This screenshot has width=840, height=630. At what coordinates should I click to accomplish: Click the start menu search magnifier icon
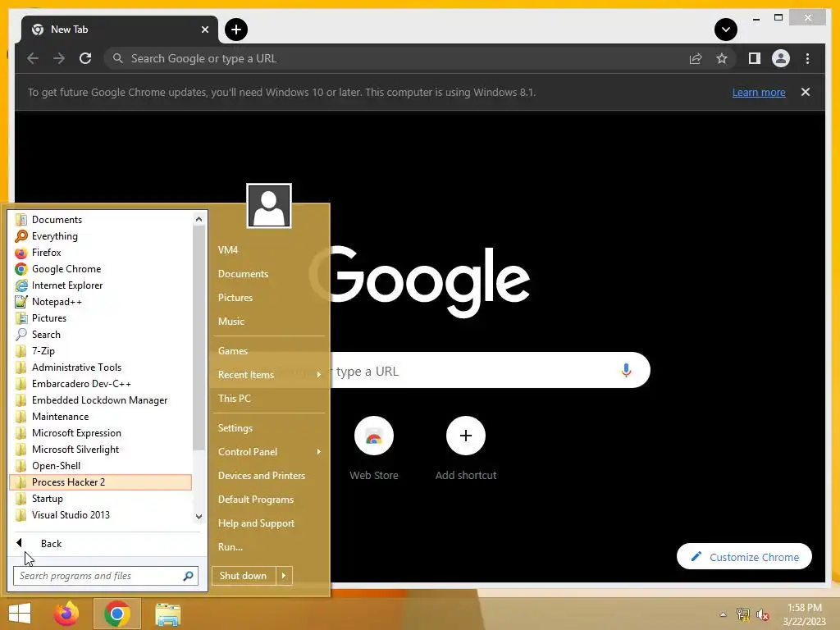188,576
